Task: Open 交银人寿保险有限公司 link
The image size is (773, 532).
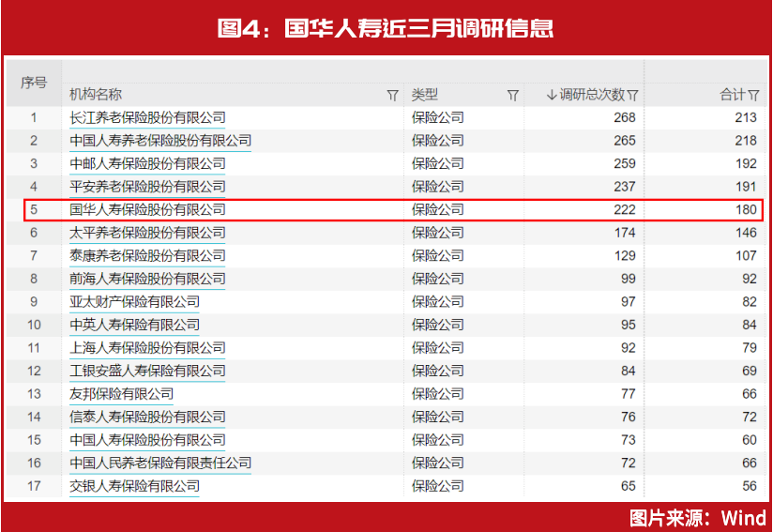Action: pyautogui.click(x=134, y=486)
